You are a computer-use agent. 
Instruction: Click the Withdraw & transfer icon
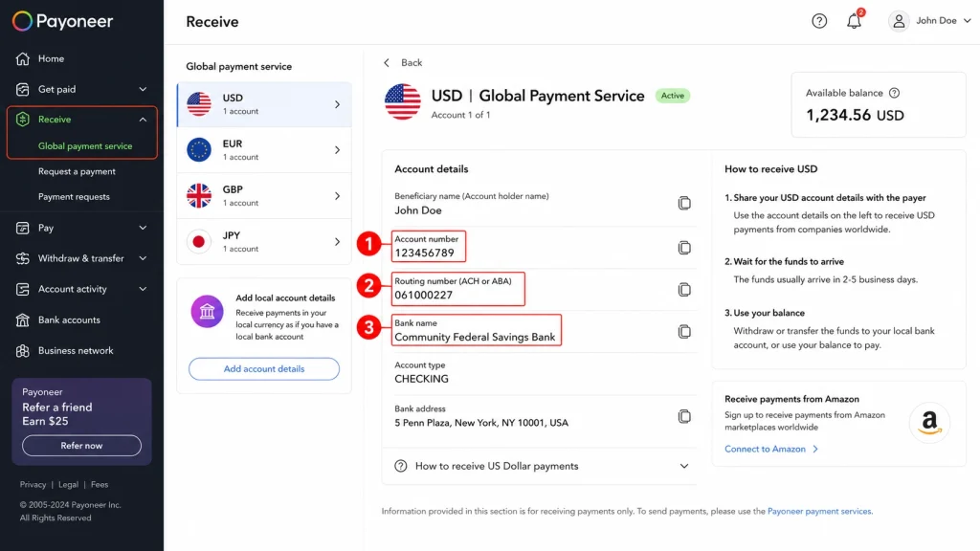point(23,258)
